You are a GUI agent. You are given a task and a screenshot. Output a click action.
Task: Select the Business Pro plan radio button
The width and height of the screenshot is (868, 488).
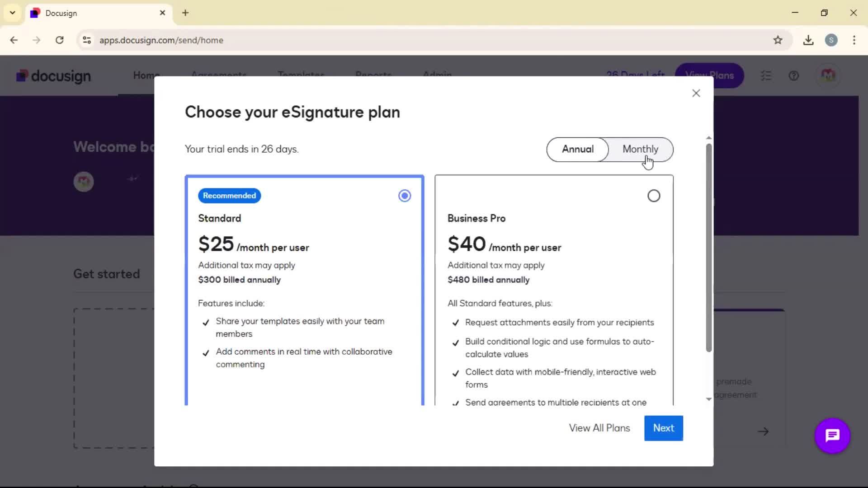coord(654,196)
